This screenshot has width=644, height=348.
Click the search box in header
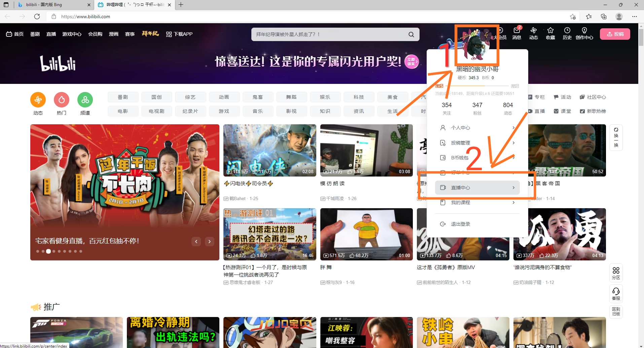coord(335,34)
